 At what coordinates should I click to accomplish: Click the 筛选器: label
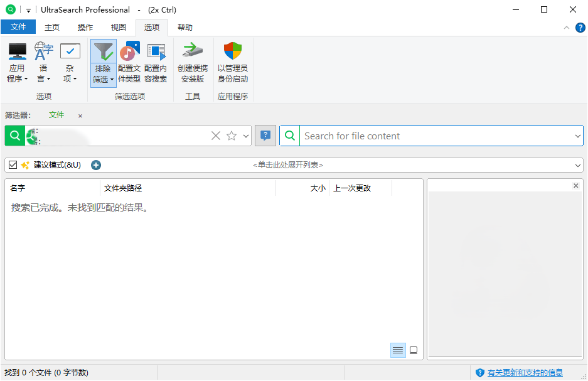pos(18,115)
